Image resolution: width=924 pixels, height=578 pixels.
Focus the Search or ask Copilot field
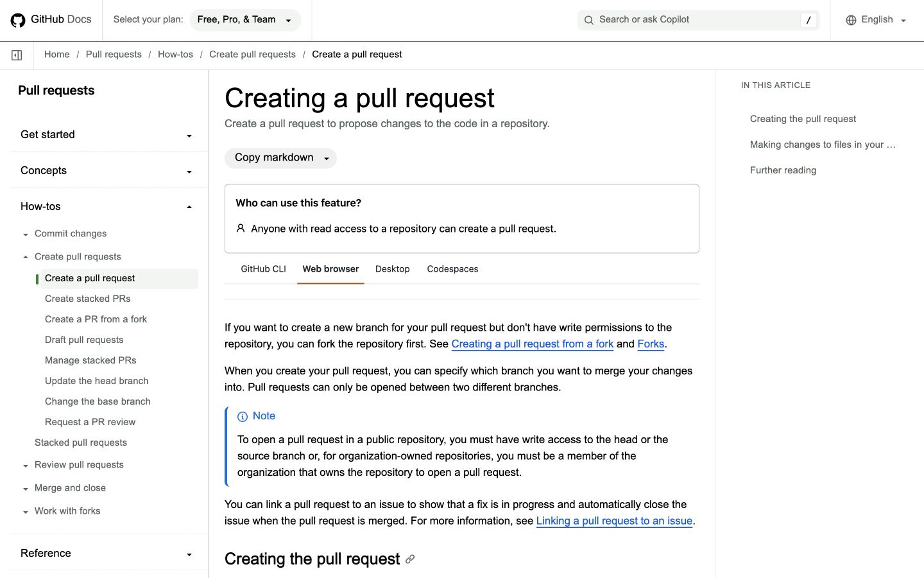[x=698, y=20]
